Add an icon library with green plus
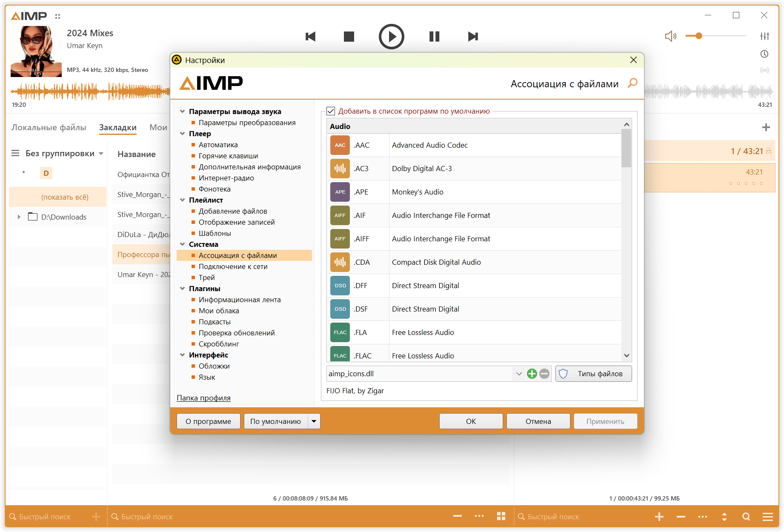This screenshot has height=532, width=784. click(532, 374)
